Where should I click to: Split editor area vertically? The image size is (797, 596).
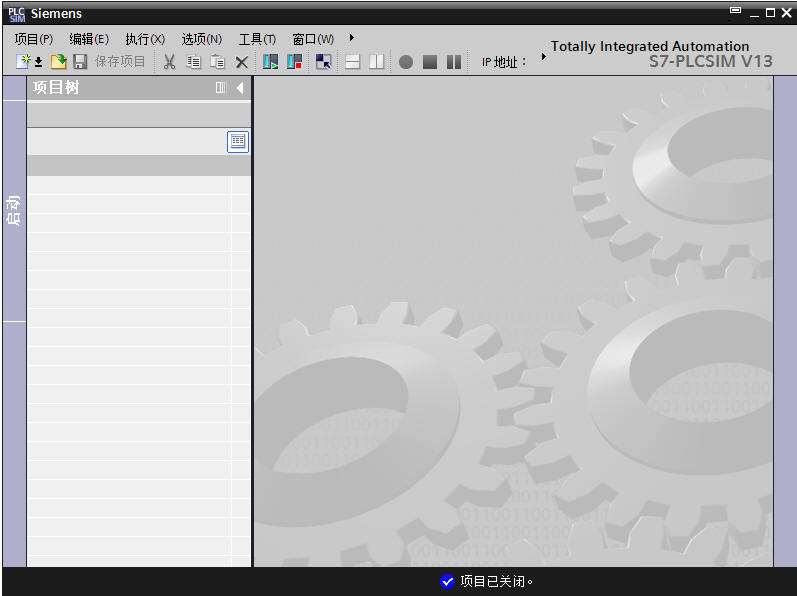tap(377, 62)
